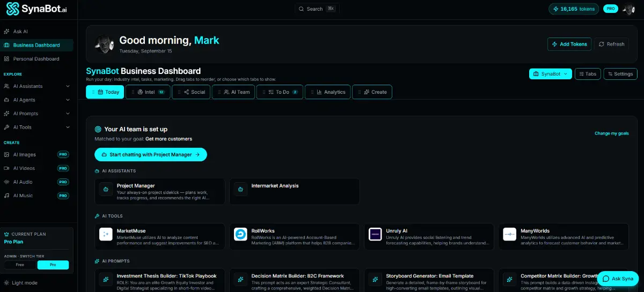Open Personal Dashboard in sidebar

[x=36, y=59]
